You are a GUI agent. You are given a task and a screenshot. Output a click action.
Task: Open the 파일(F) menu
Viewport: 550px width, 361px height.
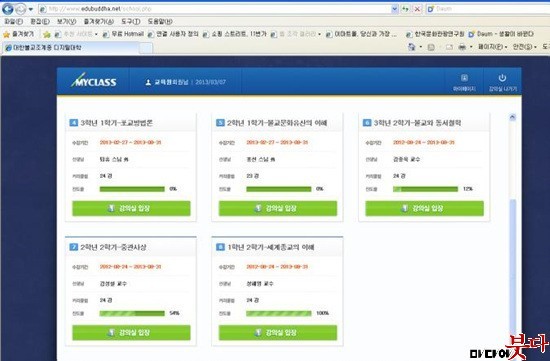click(x=14, y=21)
